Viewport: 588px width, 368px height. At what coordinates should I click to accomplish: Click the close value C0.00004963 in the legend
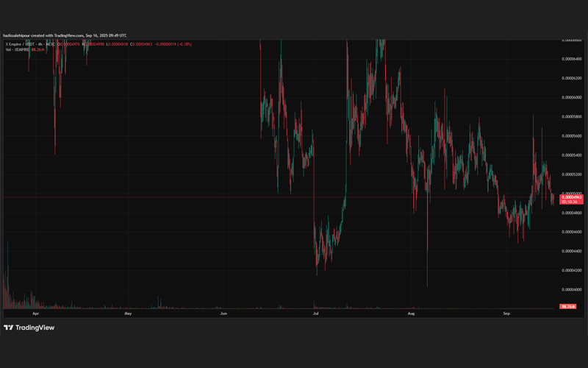coord(141,44)
